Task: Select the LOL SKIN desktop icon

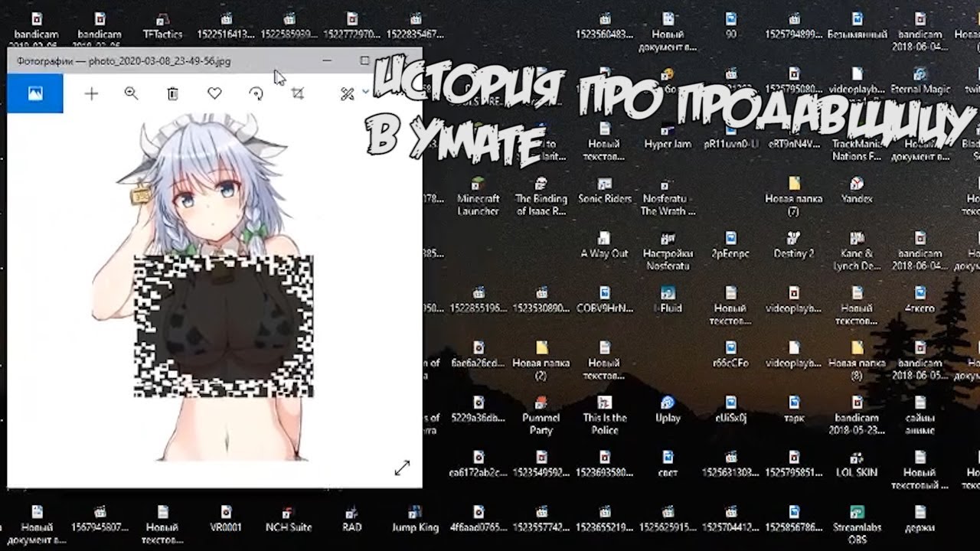Action: [x=857, y=465]
